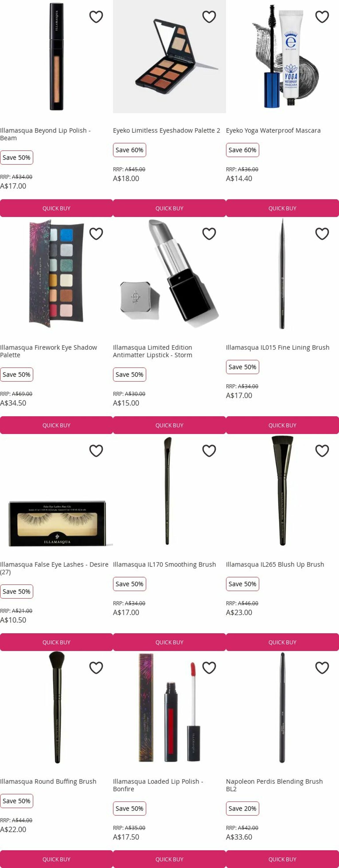Wishlist the IL265 Blush Up Brush
339x868 pixels.
[x=322, y=451]
